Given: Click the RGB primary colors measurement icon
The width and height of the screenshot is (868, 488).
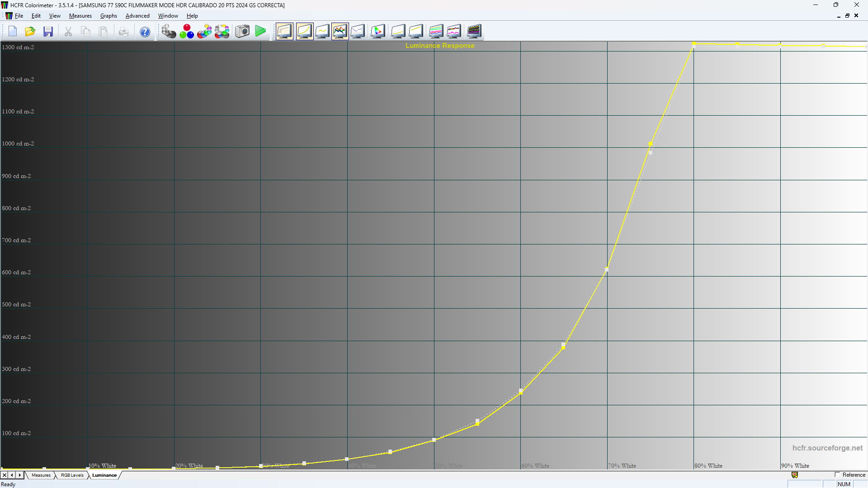Looking at the screenshot, I should 187,31.
